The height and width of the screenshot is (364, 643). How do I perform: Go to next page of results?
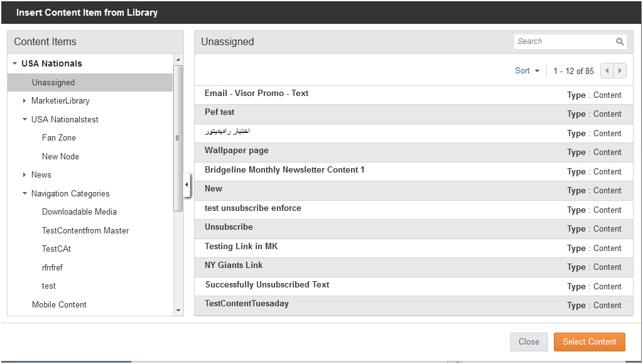620,70
